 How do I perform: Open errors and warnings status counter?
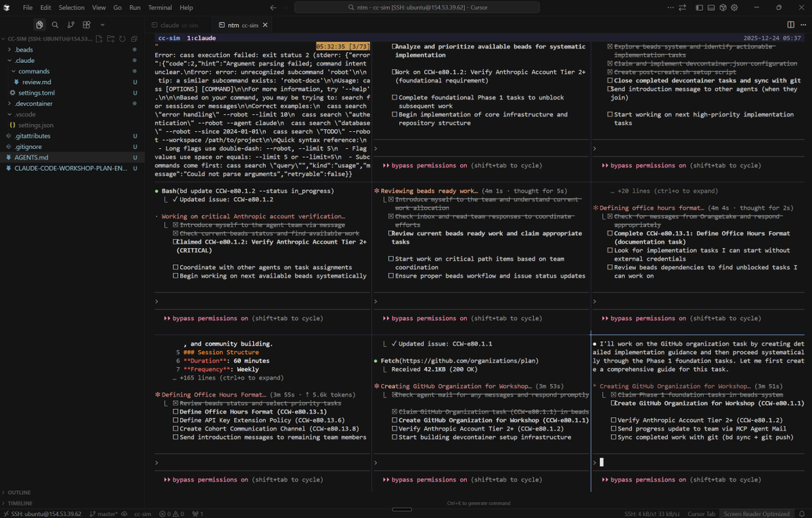172,513
